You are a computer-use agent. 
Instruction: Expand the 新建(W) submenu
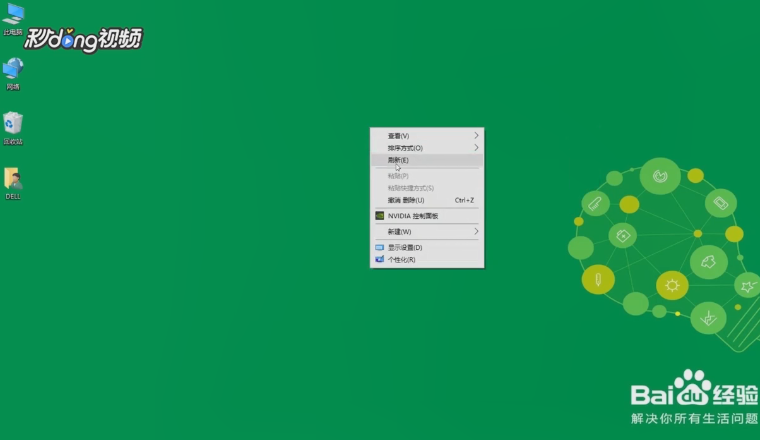pyautogui.click(x=427, y=232)
